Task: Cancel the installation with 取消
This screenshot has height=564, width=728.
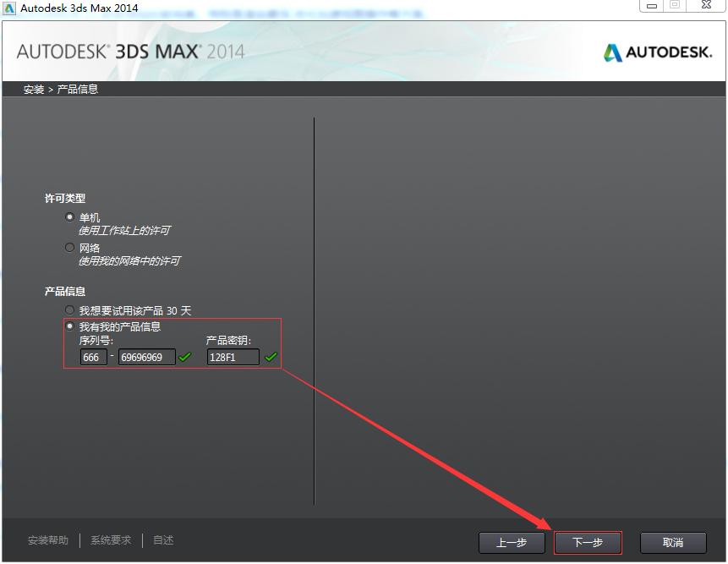Action: (x=672, y=542)
